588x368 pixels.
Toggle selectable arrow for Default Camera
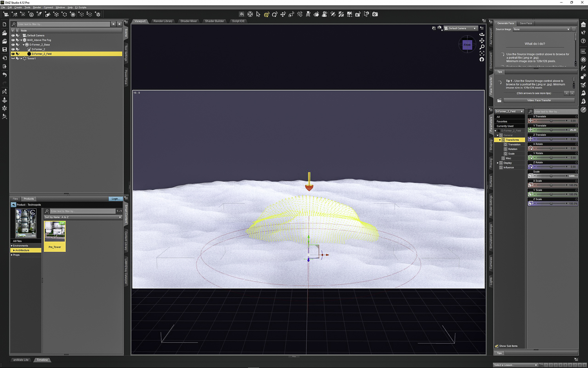pos(18,35)
